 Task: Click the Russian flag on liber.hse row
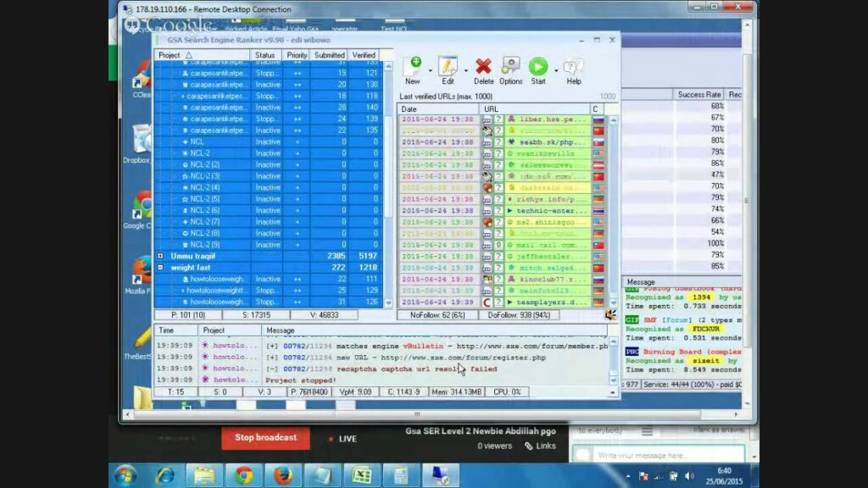(x=598, y=119)
